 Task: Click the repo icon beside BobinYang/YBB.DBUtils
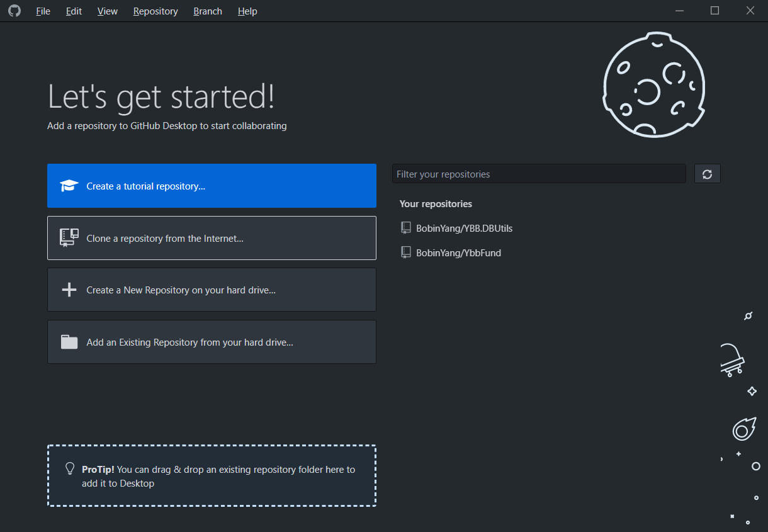[406, 228]
